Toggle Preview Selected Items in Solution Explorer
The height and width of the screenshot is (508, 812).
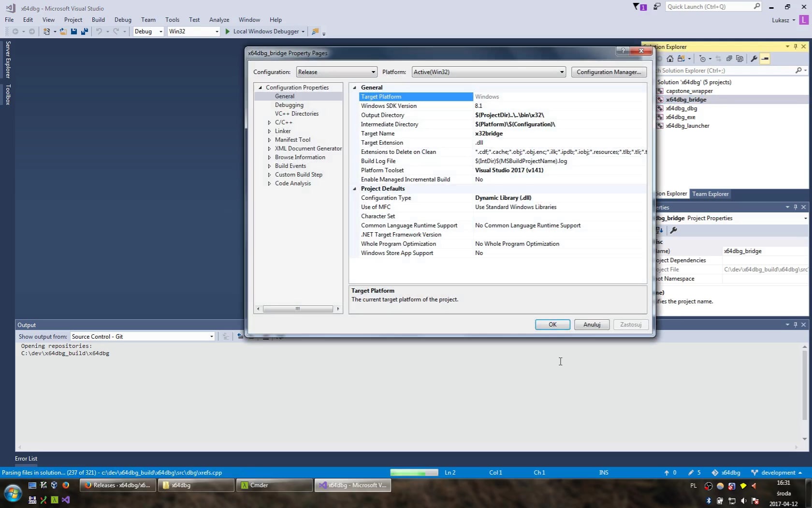tap(765, 59)
